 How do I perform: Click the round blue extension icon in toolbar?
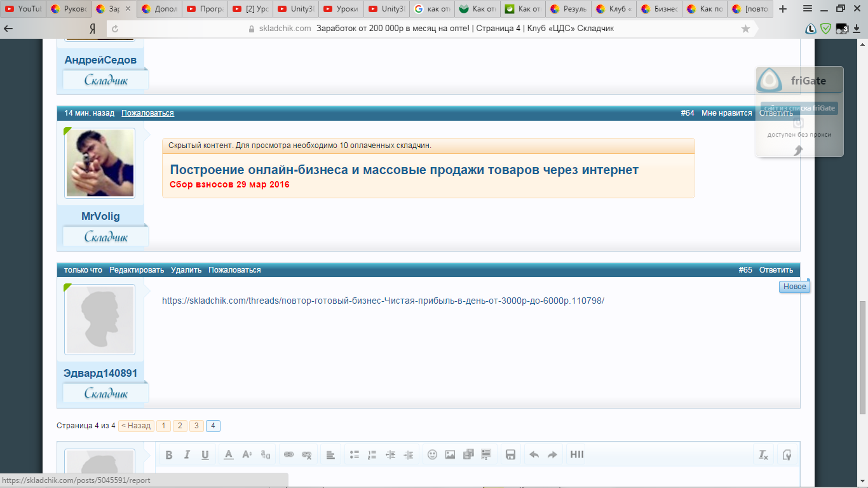coord(811,29)
